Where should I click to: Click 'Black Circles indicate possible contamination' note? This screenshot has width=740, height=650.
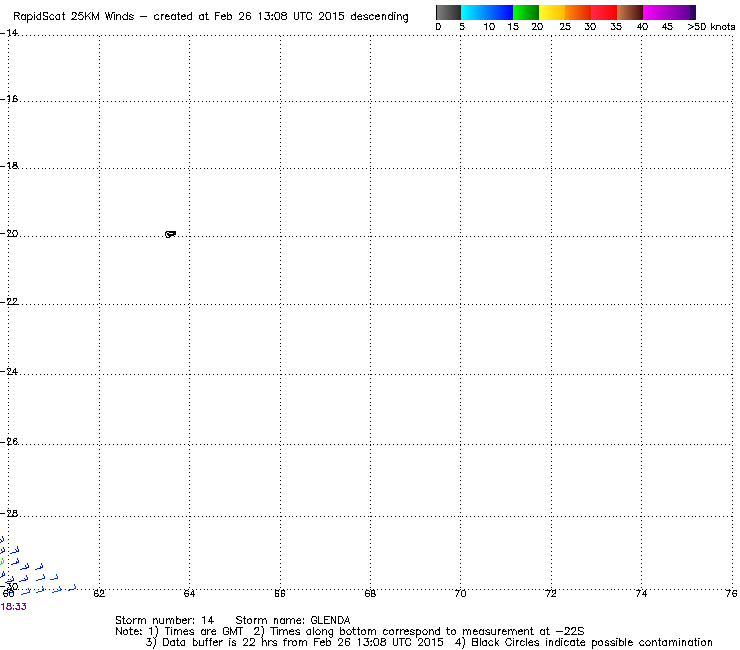click(592, 642)
